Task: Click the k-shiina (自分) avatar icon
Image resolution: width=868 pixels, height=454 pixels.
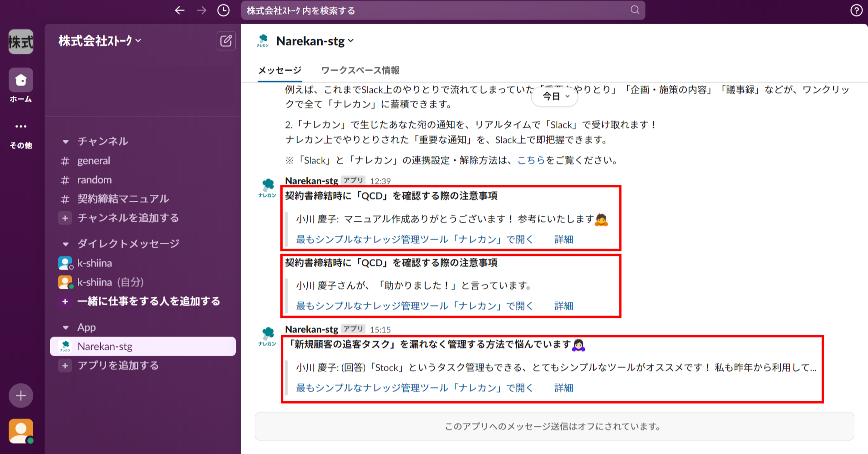Action: [65, 282]
